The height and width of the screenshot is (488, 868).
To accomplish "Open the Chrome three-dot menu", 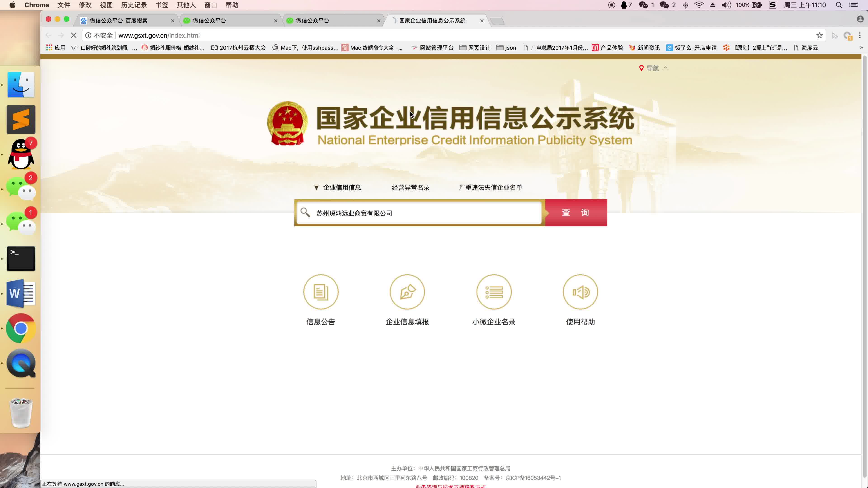I will [860, 35].
